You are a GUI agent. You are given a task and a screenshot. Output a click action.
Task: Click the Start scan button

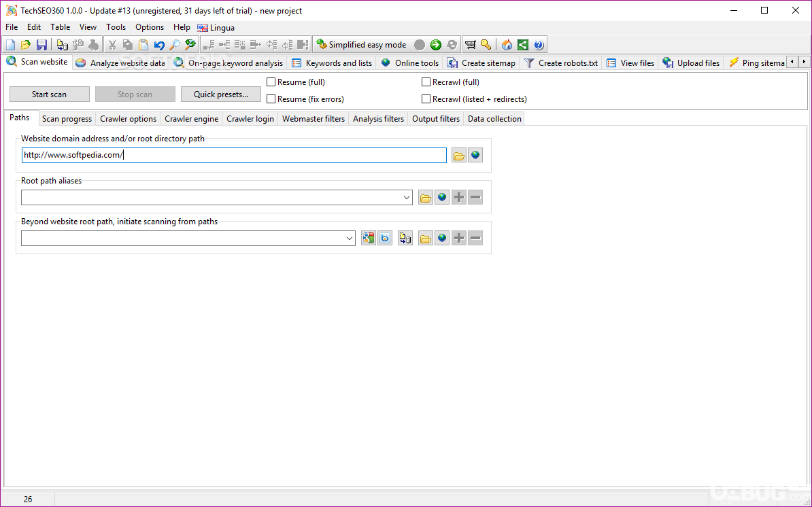click(x=49, y=94)
